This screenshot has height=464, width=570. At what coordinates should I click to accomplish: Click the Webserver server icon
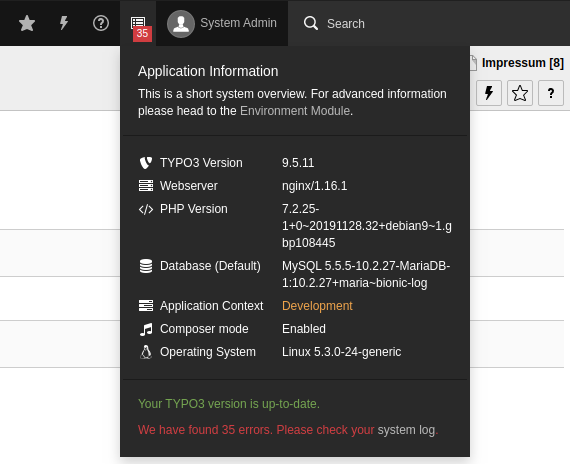pyautogui.click(x=146, y=185)
